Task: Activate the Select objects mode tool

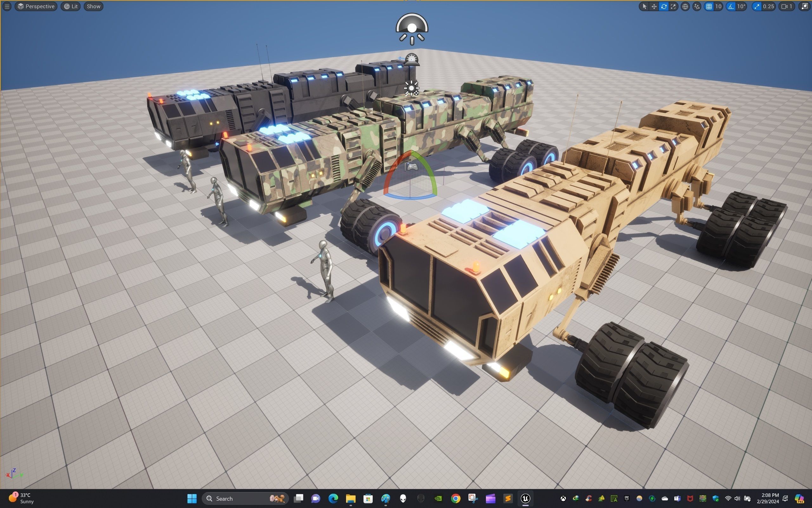Action: pos(644,6)
